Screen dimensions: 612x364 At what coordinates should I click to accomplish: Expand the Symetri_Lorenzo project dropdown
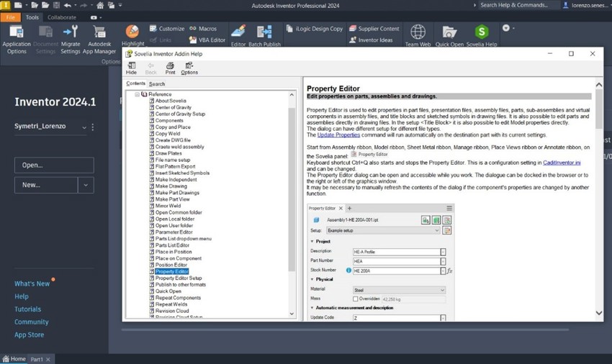(84, 127)
